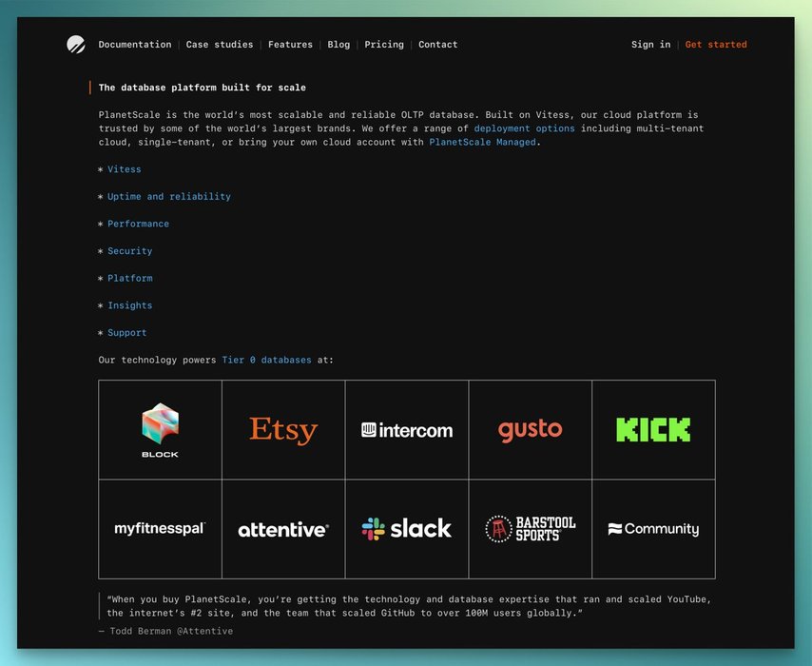Screen dimensions: 812x666
Task: Follow the Uptime and reliability link
Action: [169, 197]
